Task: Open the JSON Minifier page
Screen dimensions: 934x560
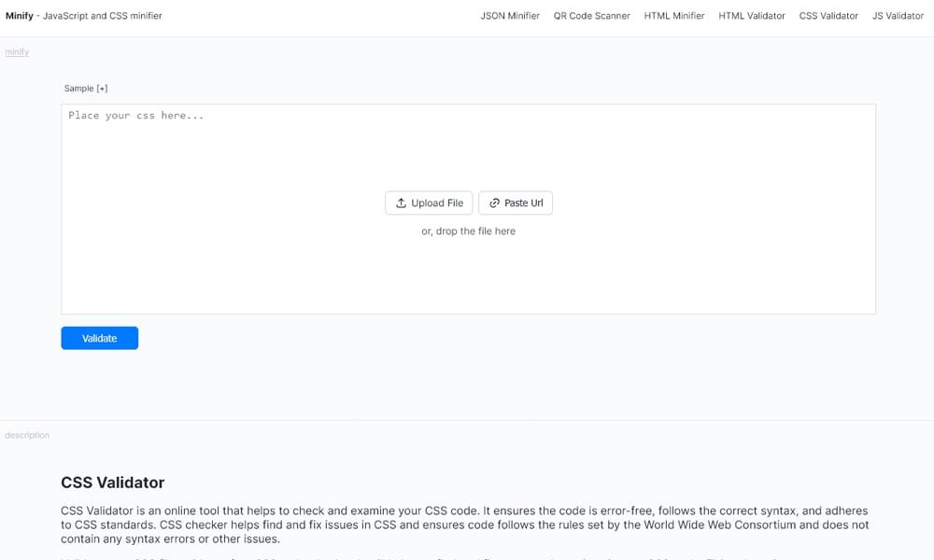Action: [510, 16]
